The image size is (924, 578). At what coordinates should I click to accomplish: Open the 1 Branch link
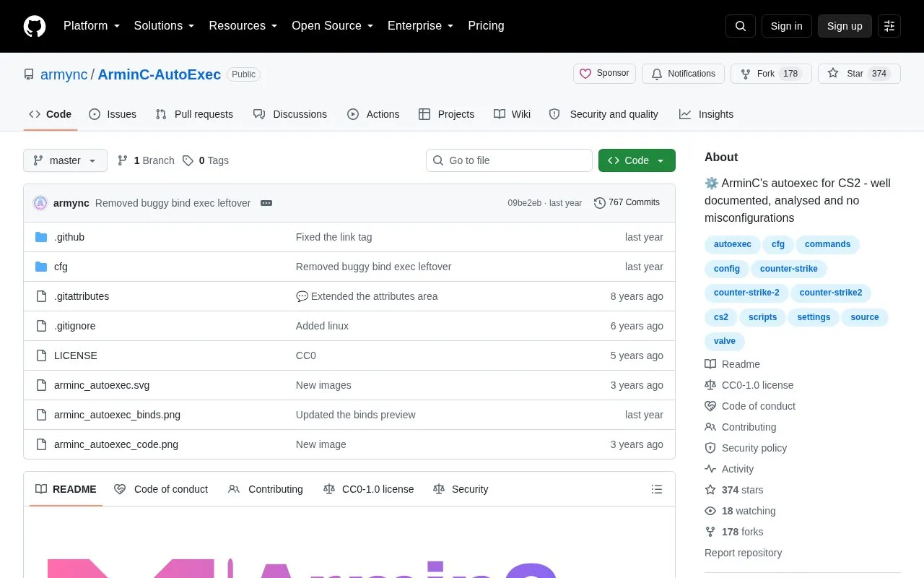146,160
